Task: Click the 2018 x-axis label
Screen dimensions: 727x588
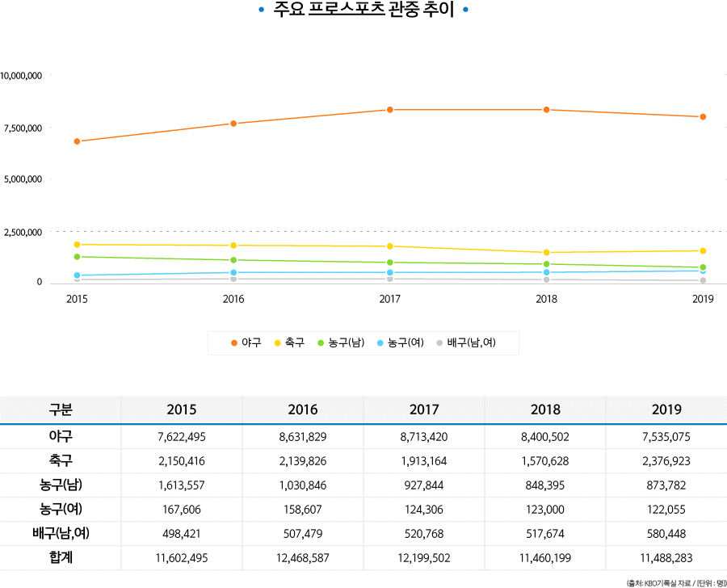Action: coord(546,299)
